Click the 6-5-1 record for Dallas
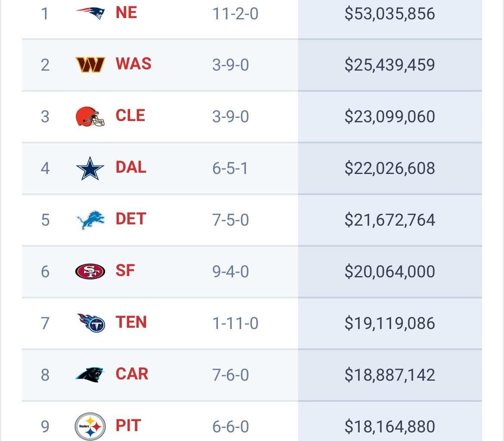Image resolution: width=504 pixels, height=441 pixels. pyautogui.click(x=230, y=168)
